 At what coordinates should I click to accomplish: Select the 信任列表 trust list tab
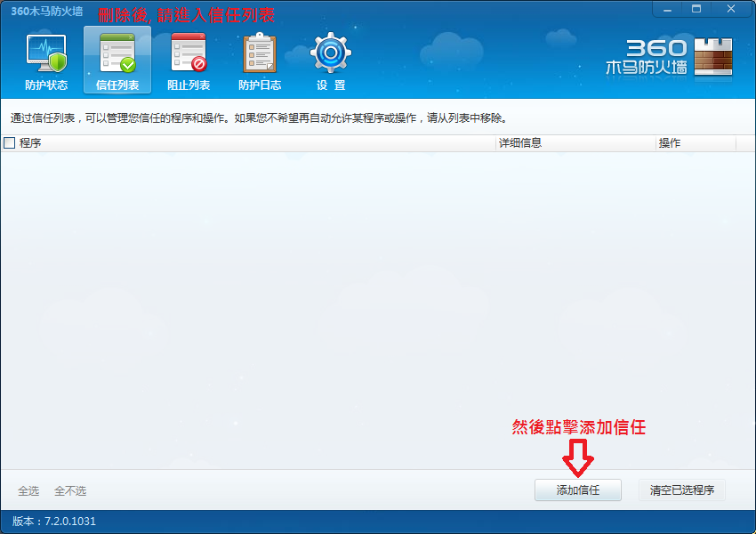(x=117, y=60)
